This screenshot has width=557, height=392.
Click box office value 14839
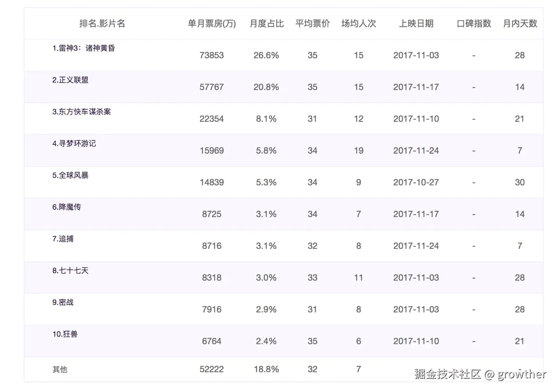pyautogui.click(x=212, y=182)
